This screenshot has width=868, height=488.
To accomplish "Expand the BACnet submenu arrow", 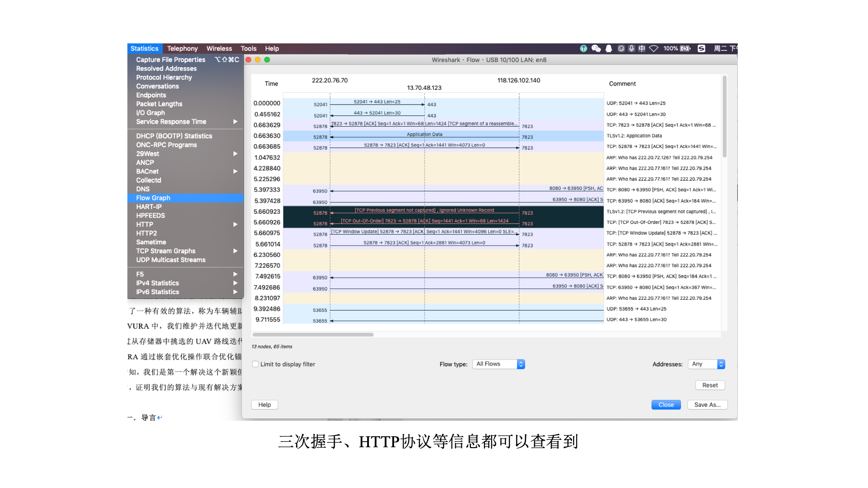I will tap(235, 171).
